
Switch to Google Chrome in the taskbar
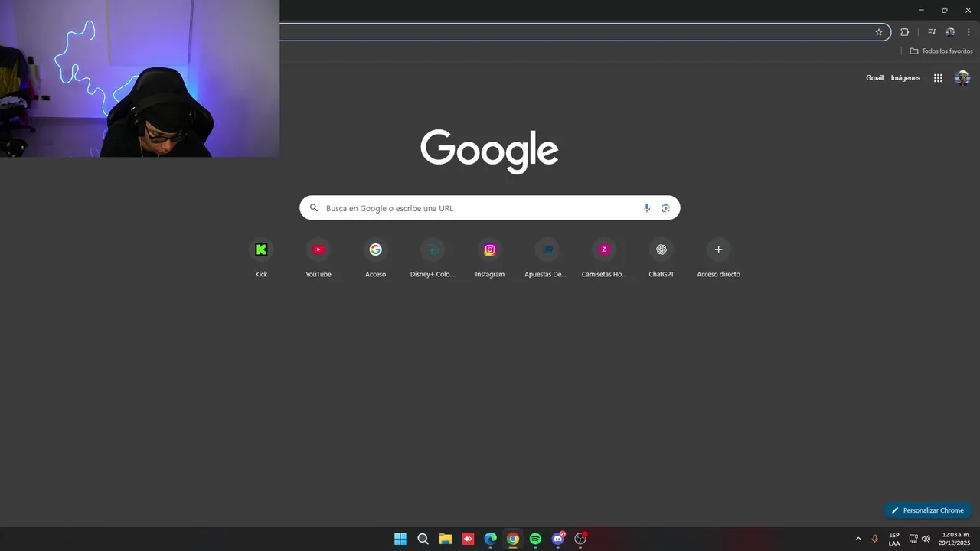tap(513, 539)
